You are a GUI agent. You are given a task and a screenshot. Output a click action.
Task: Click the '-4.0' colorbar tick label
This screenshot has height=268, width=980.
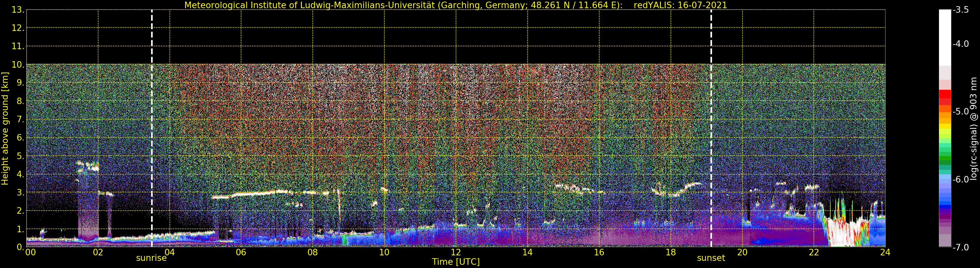(x=960, y=44)
